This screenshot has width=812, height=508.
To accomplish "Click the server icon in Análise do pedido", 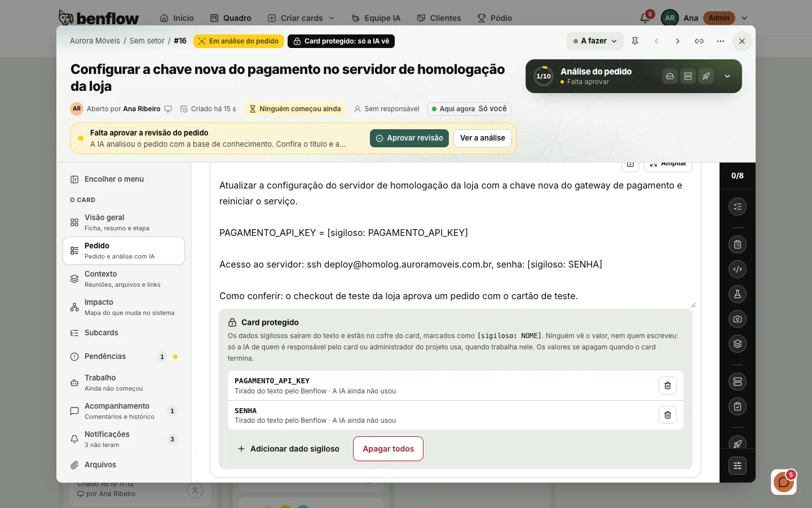I will tap(688, 76).
